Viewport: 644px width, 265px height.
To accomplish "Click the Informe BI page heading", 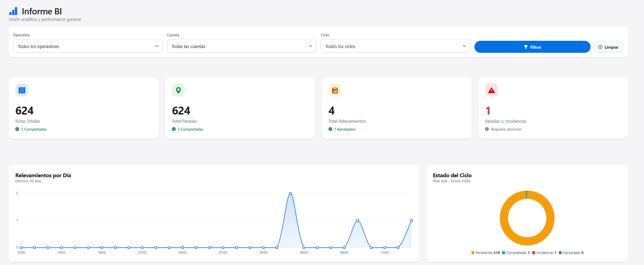I will click(x=42, y=11).
